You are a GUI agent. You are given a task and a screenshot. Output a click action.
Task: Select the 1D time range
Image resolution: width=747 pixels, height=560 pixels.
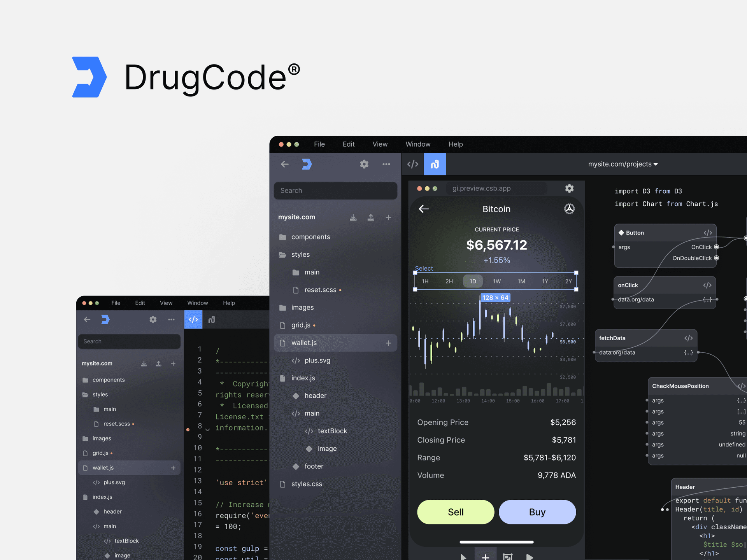[x=473, y=281]
